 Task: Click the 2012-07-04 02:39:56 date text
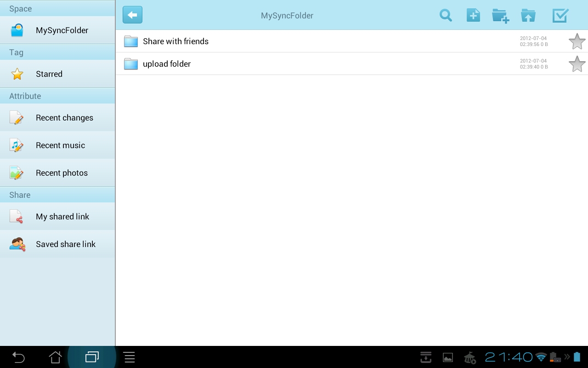click(534, 41)
